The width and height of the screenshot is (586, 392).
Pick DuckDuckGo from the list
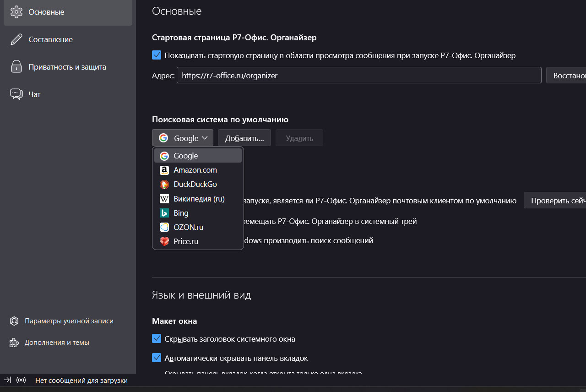coord(198,184)
